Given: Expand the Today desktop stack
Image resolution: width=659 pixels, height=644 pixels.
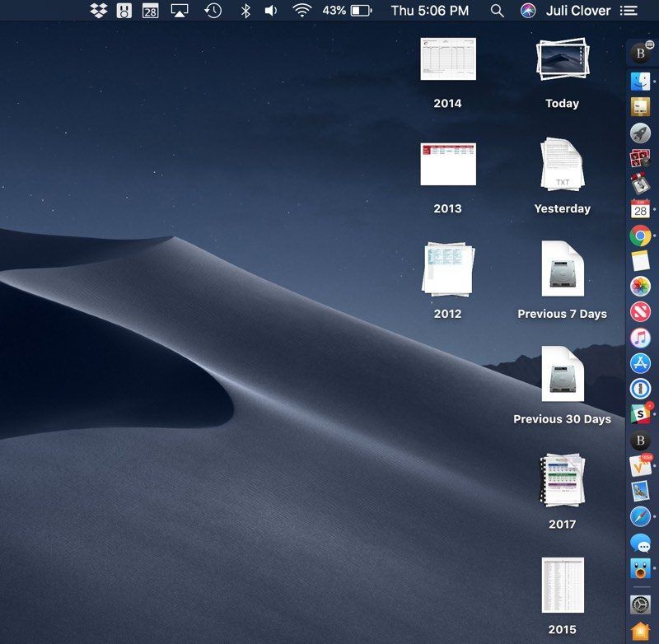Looking at the screenshot, I should 562,60.
